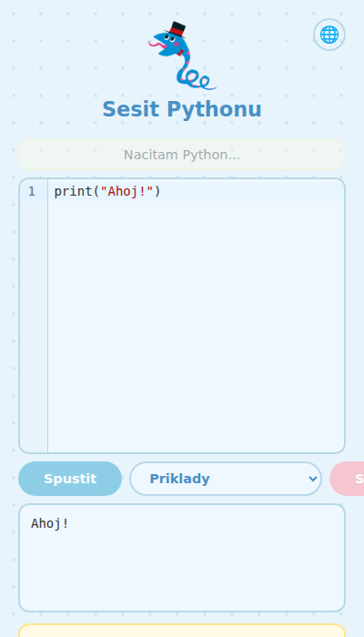Click the yellow panel at the bottom
Viewport: 364px width, 637px height.
[182, 631]
